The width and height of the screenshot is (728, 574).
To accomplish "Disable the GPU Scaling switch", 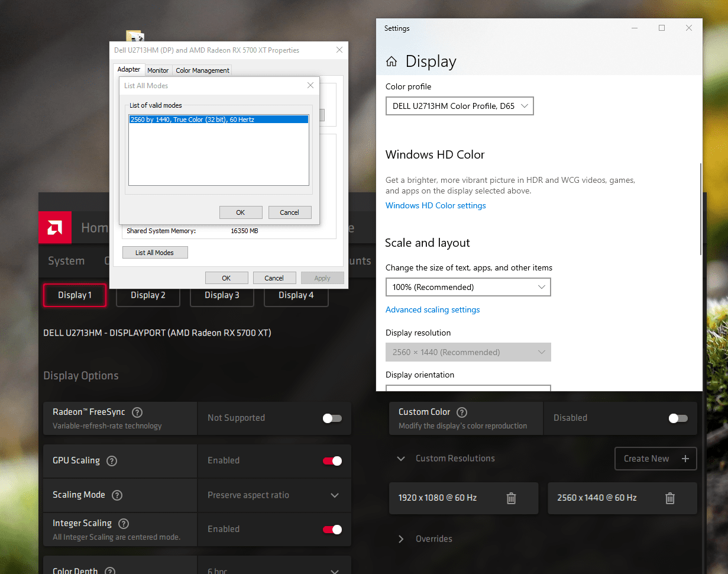I will pos(332,461).
